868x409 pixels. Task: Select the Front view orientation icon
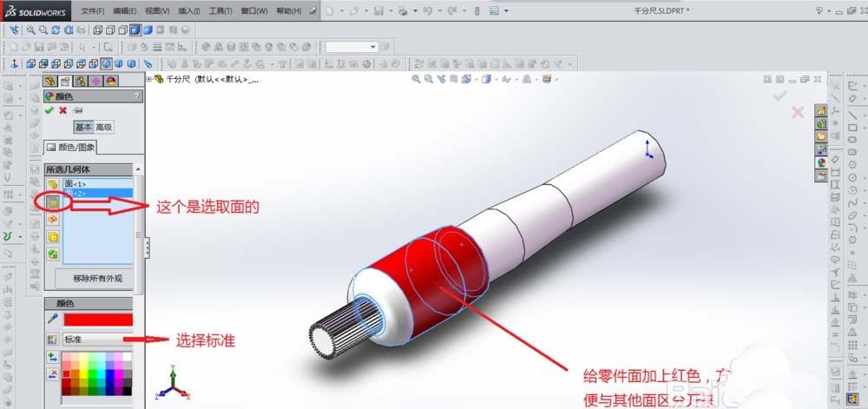(x=31, y=63)
